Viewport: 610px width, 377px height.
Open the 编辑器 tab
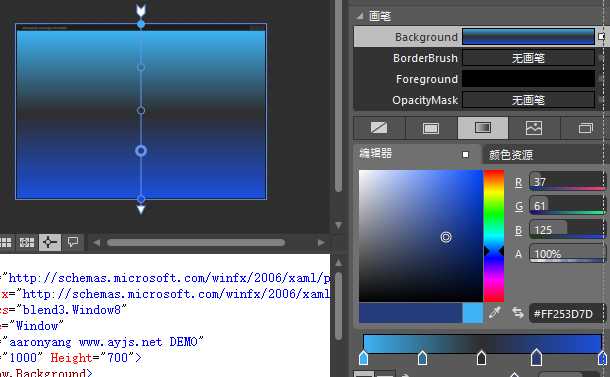point(375,153)
